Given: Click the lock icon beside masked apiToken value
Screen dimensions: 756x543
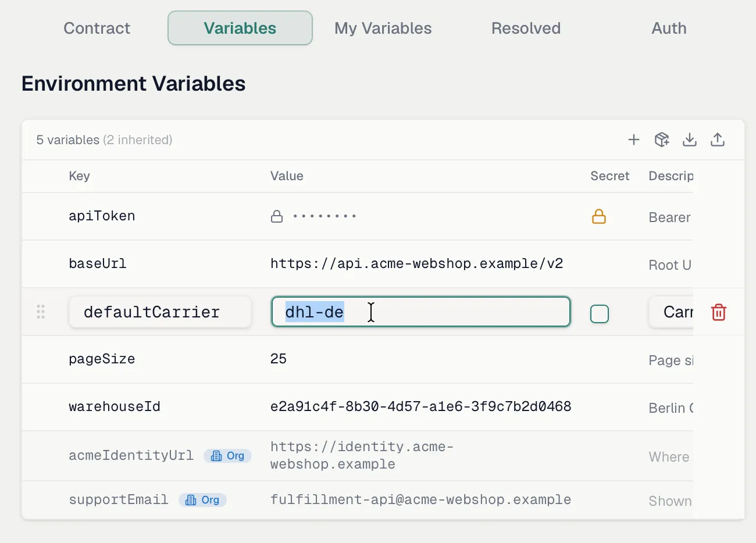Looking at the screenshot, I should 277,217.
